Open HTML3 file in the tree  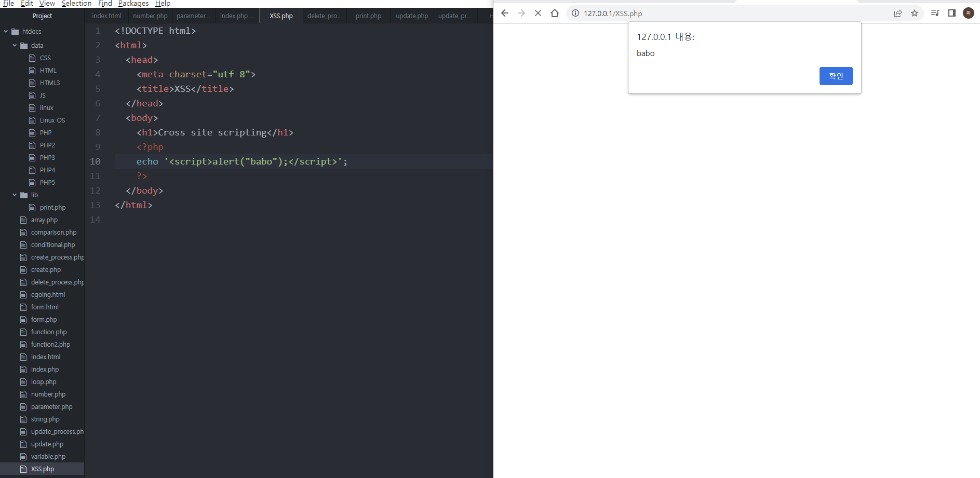(x=50, y=83)
